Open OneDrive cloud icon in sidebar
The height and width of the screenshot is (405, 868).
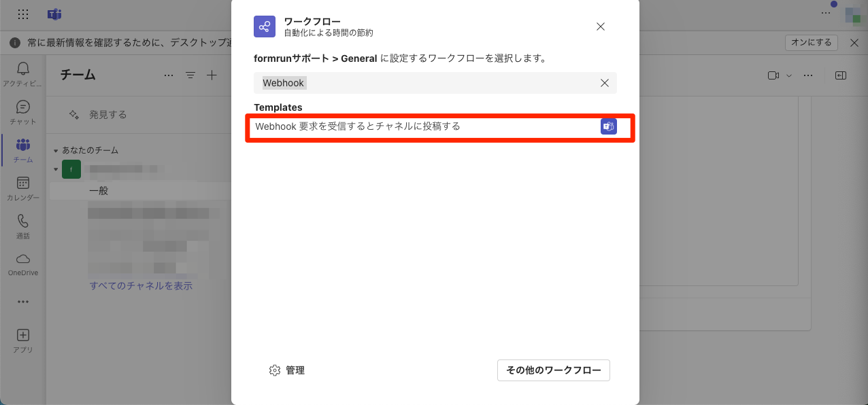pyautogui.click(x=22, y=264)
